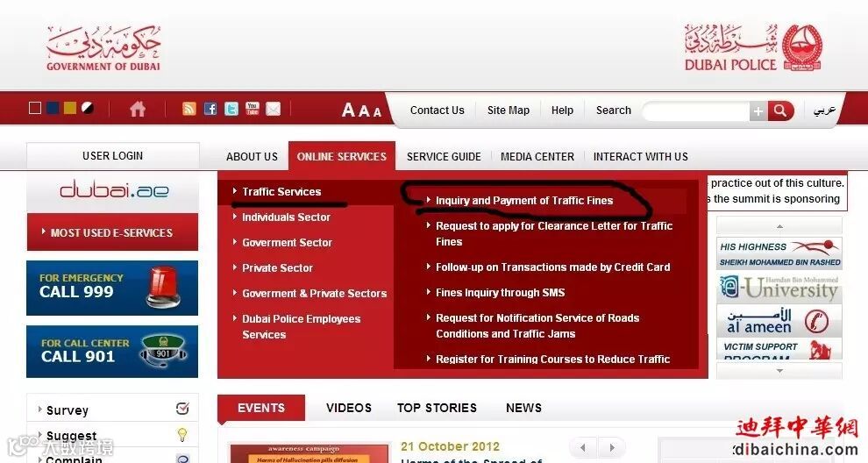Viewport: 868px width, 463px height.
Task: Open the Facebook icon
Action: (210, 109)
